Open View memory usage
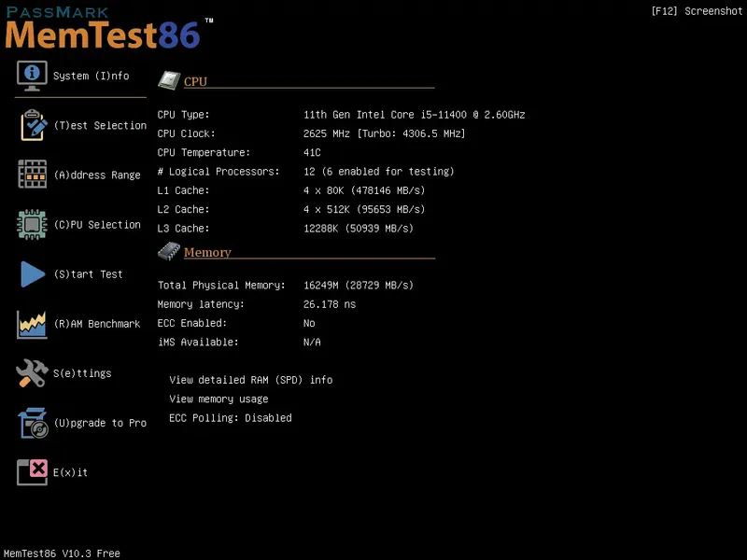Image resolution: width=747 pixels, height=560 pixels. pyautogui.click(x=218, y=399)
